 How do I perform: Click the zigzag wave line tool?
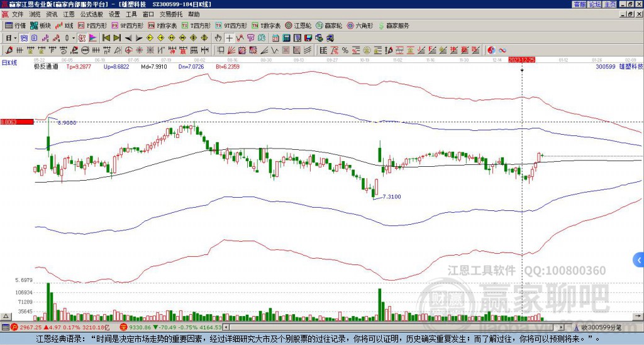[274, 50]
